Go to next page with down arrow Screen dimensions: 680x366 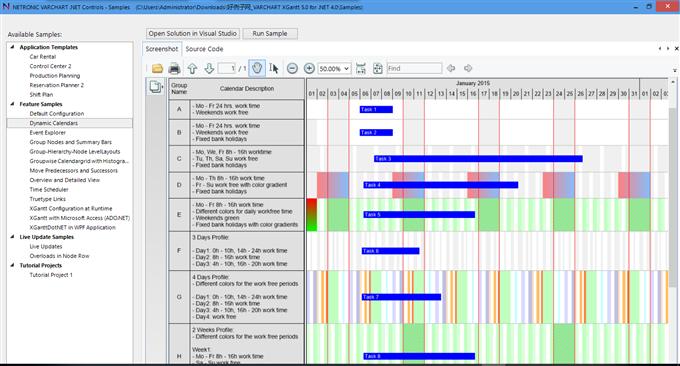tap(209, 69)
